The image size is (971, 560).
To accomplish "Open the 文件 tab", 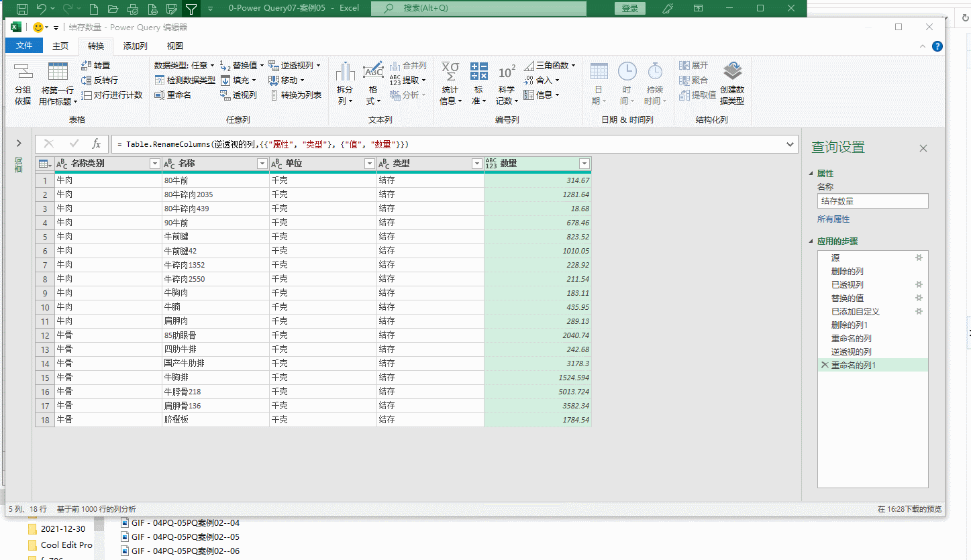I will (24, 46).
